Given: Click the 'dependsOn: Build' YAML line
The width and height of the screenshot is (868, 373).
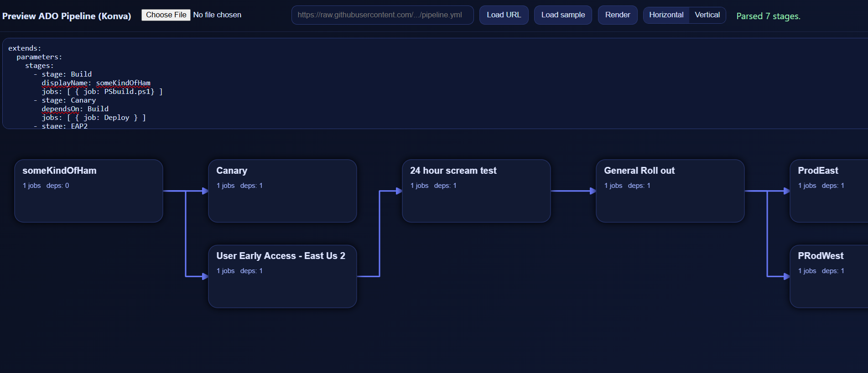Looking at the screenshot, I should 75,109.
